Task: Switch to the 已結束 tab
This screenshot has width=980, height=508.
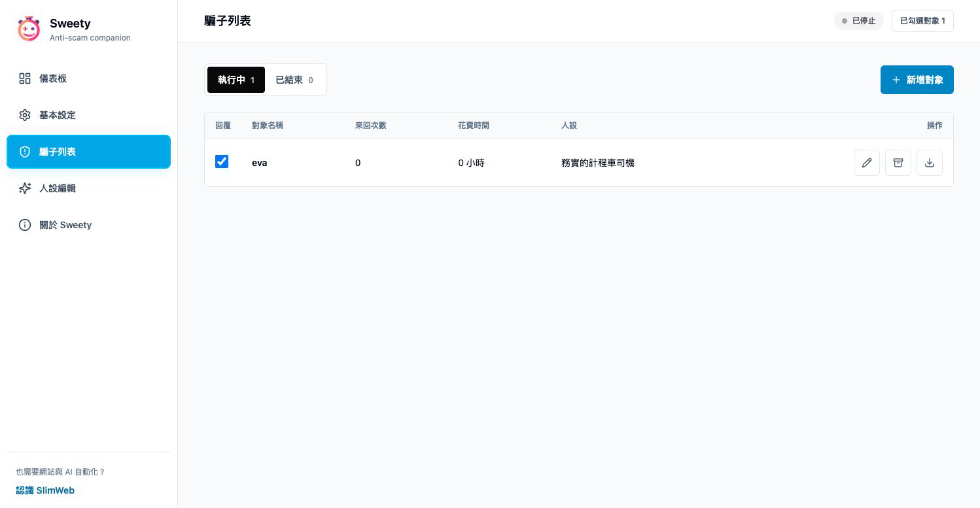Action: point(294,80)
